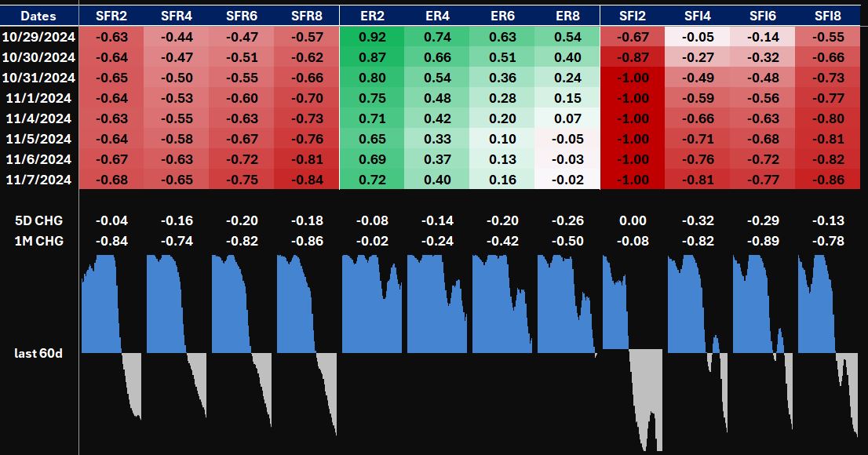Click the 11/1/2024 date cell
This screenshot has width=868, height=455.
pos(38,99)
